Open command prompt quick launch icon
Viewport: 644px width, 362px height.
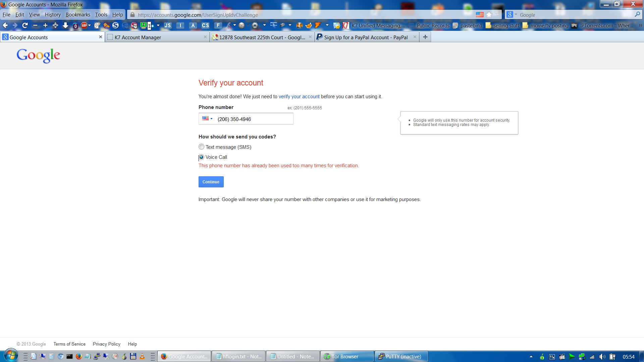(69, 357)
